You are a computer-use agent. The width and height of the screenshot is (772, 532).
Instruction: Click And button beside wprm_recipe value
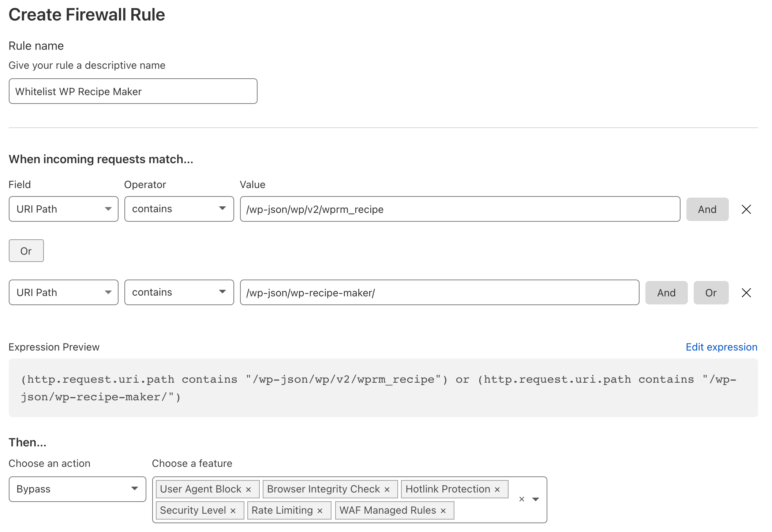click(707, 209)
